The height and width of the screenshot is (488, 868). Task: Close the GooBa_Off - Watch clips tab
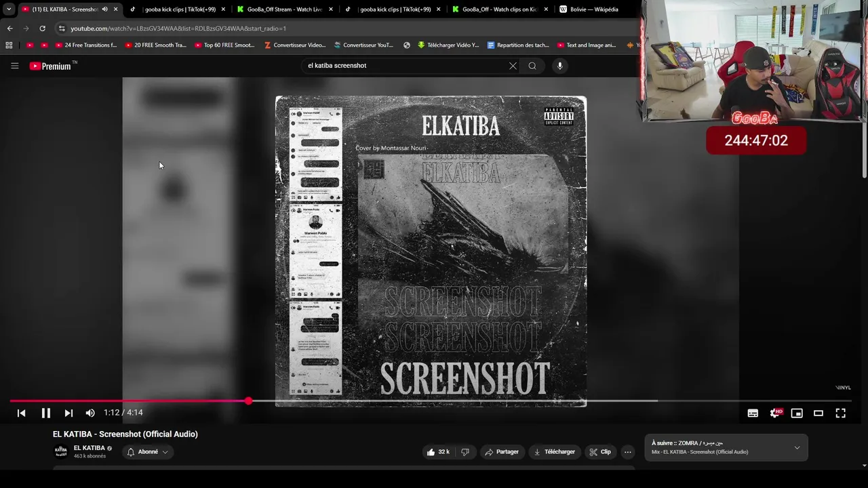546,9
